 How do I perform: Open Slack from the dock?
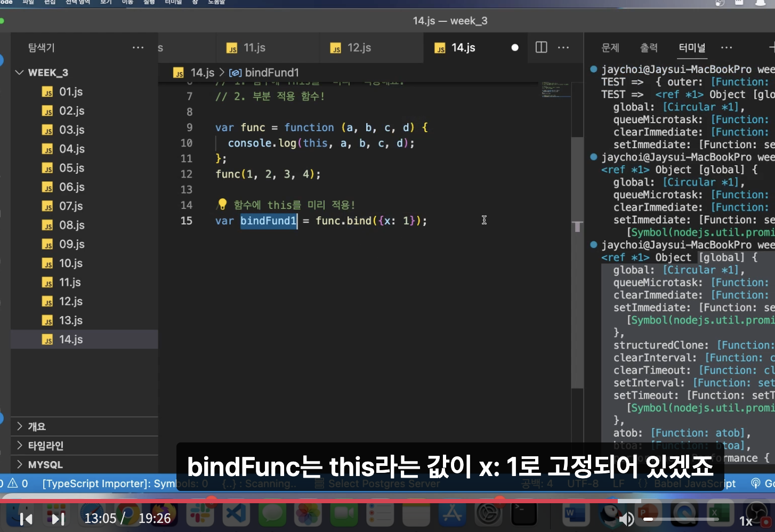coord(200,514)
